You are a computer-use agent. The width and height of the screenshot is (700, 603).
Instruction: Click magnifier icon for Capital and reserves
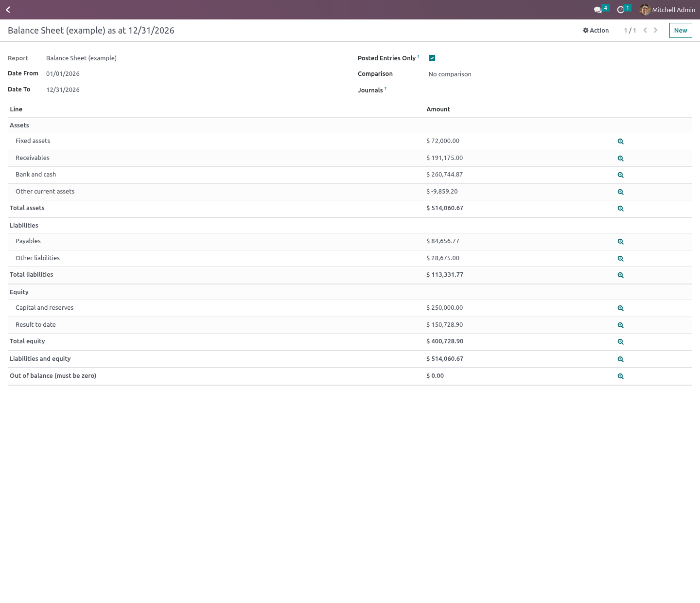[x=620, y=308]
